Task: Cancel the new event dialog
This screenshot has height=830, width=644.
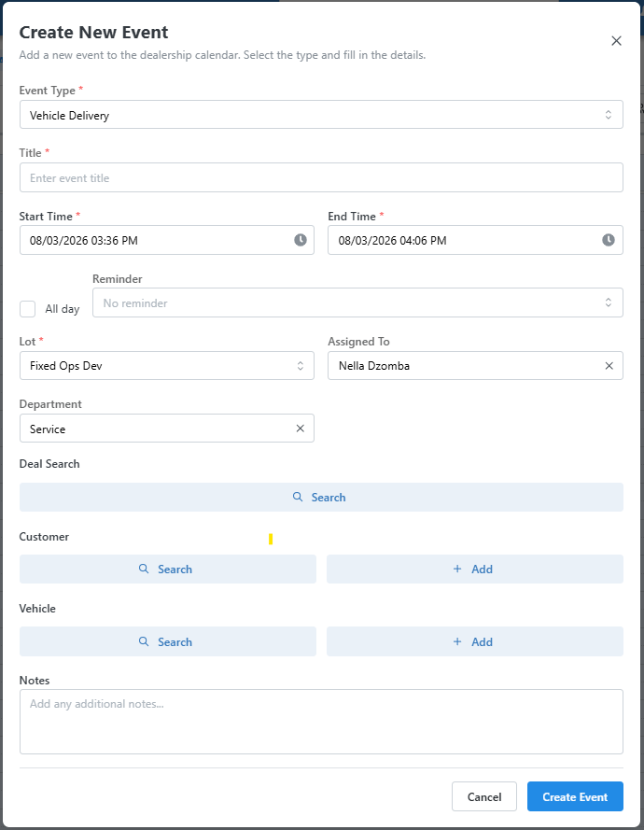Action: pos(484,796)
